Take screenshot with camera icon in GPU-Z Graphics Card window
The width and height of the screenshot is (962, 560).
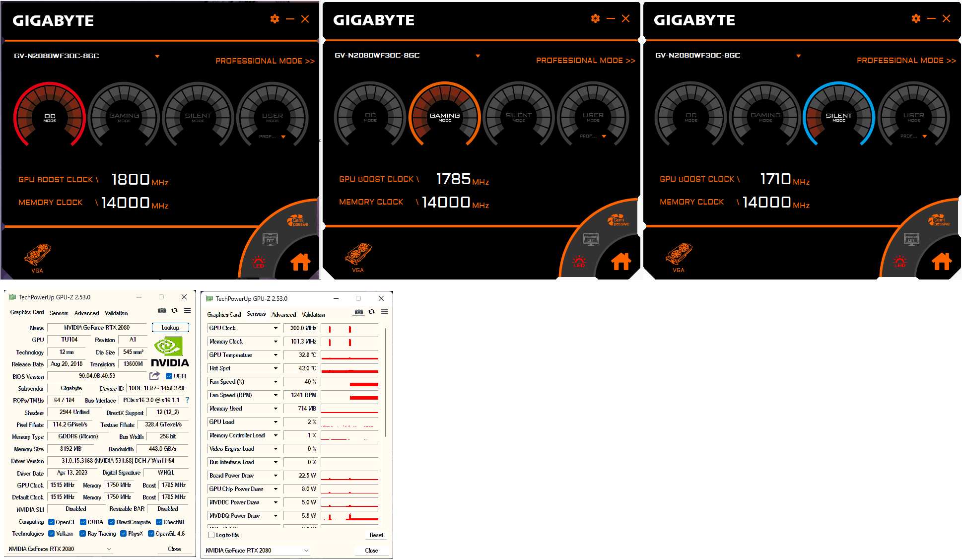(x=162, y=311)
